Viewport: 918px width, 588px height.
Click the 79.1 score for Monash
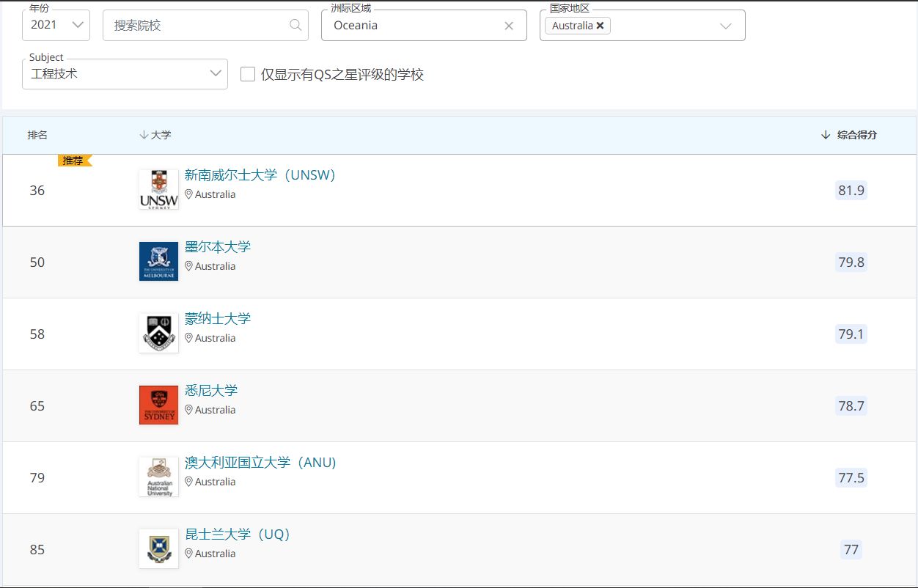coord(851,334)
